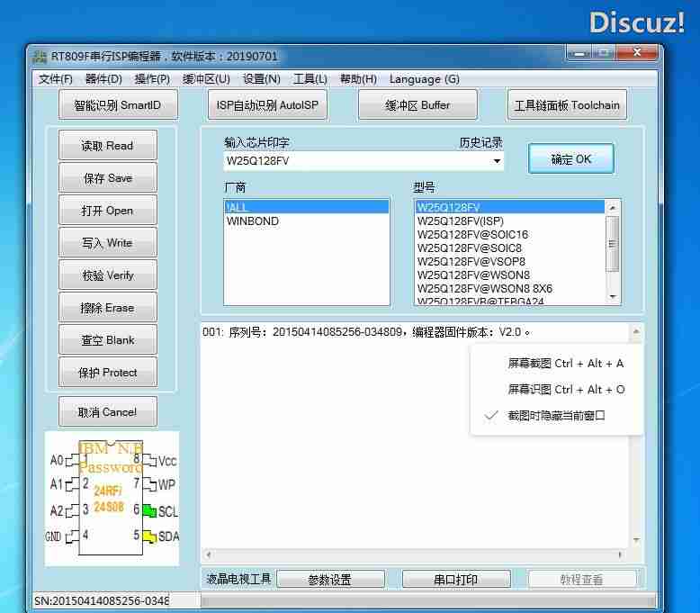Click the yellow SDA pin on chip diagram

(x=149, y=536)
